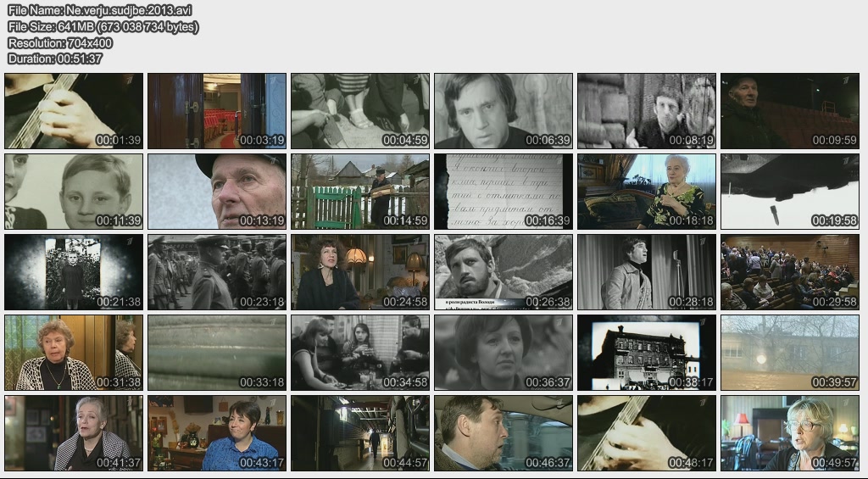The height and width of the screenshot is (479, 868).
Task: Pick the man in theater seats at 00:09:59
Action: [x=790, y=111]
